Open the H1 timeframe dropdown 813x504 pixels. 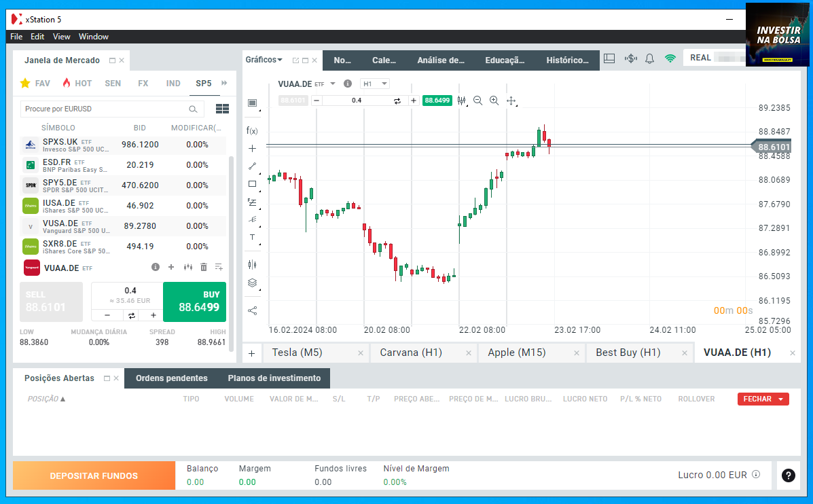pyautogui.click(x=375, y=84)
